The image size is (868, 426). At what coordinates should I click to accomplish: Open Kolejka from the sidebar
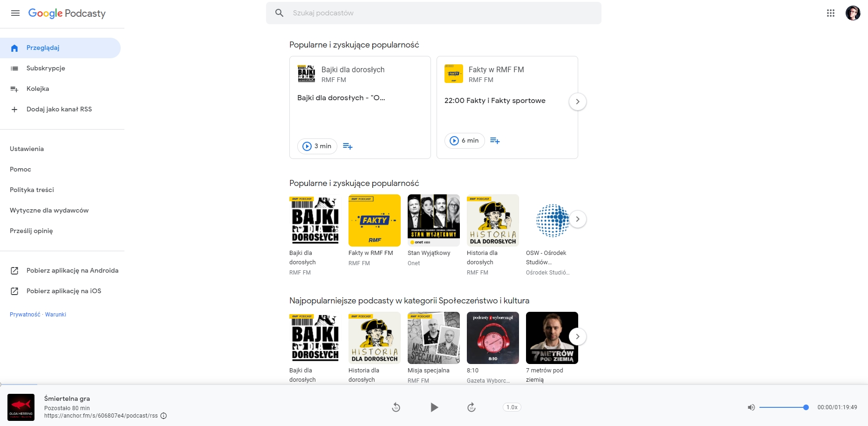pos(38,89)
